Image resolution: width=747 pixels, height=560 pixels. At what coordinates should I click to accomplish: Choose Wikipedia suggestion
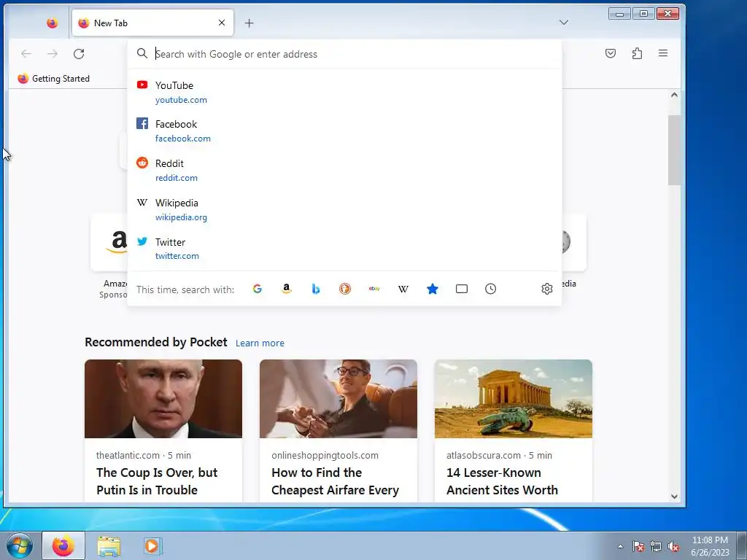coord(344,209)
